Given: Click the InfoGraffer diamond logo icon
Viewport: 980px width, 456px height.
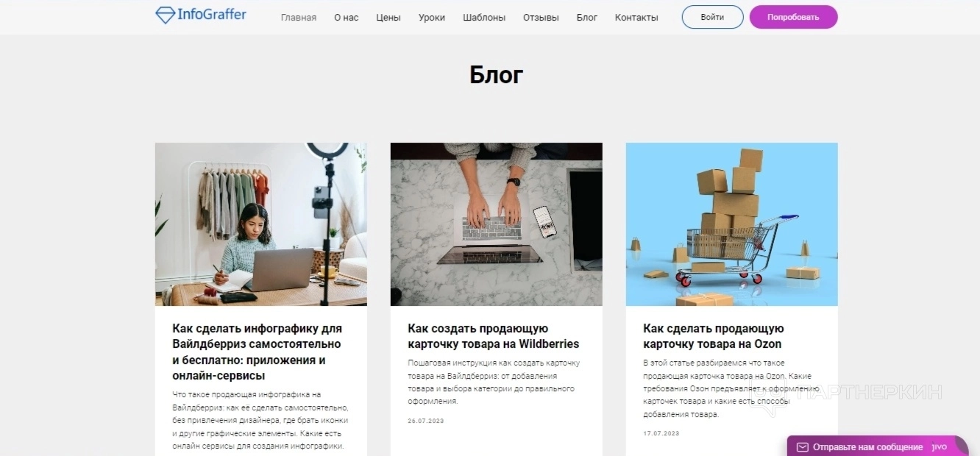Looking at the screenshot, I should (165, 15).
